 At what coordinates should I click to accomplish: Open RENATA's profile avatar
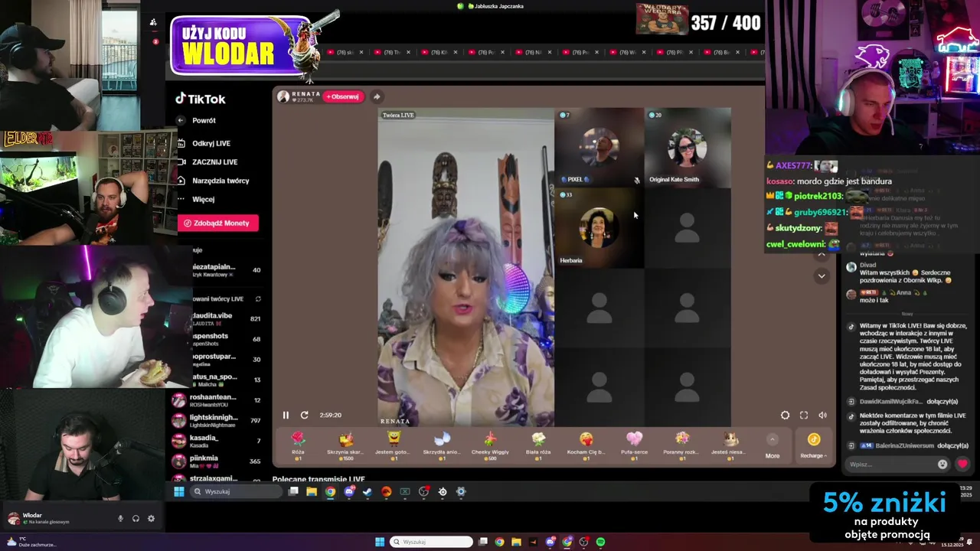pyautogui.click(x=283, y=96)
